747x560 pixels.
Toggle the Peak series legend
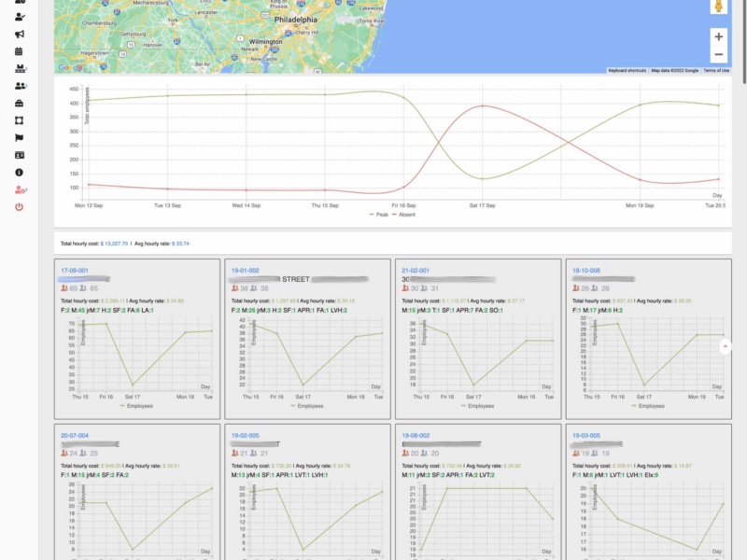pyautogui.click(x=379, y=215)
